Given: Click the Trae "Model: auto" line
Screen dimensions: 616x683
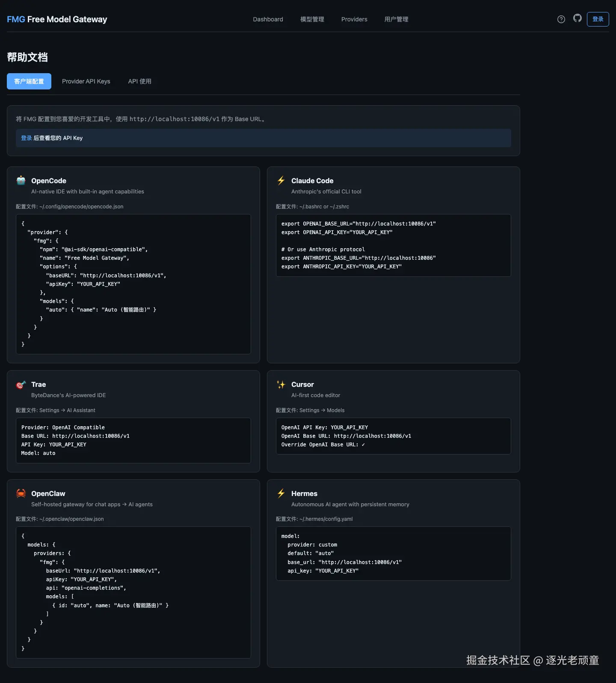Looking at the screenshot, I should (x=38, y=453).
